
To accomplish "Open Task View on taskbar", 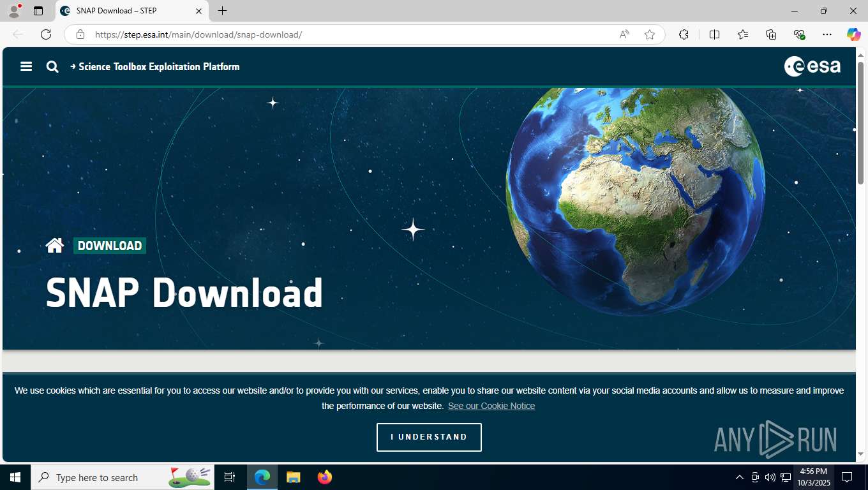I will [230, 477].
